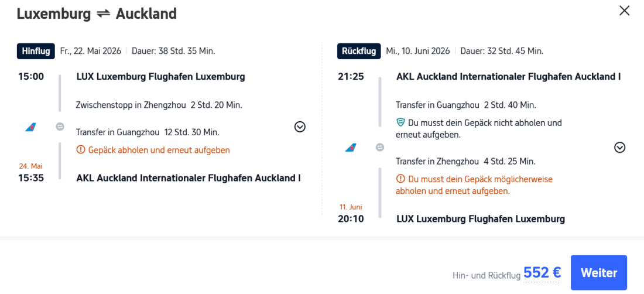This screenshot has width=644, height=294.
Task: Click the 552 € price
Action: [542, 272]
